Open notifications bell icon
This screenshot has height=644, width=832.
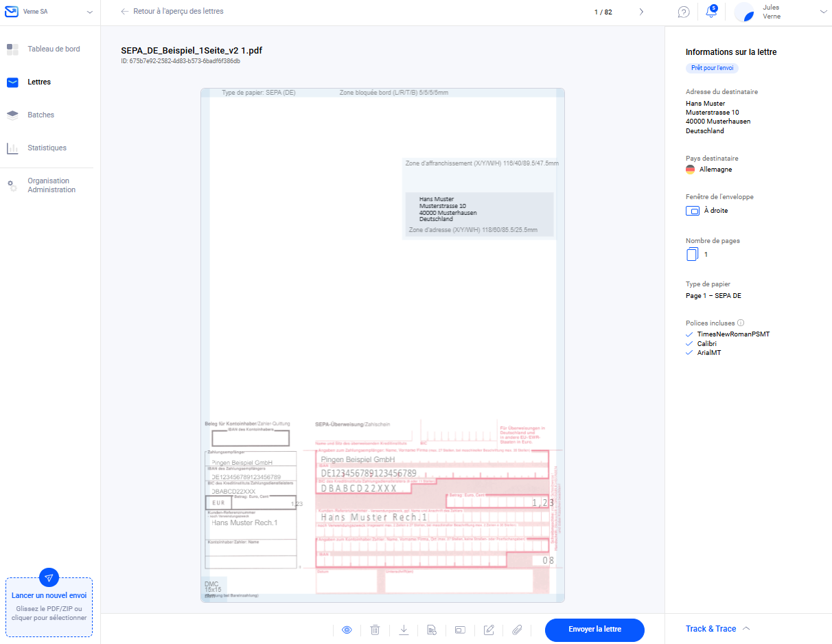tap(711, 12)
